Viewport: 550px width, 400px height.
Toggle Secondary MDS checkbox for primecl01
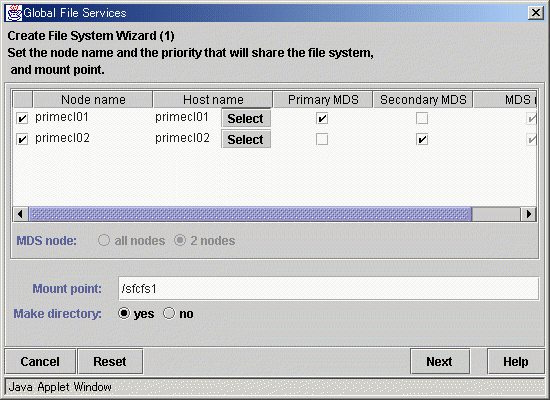[x=422, y=119]
